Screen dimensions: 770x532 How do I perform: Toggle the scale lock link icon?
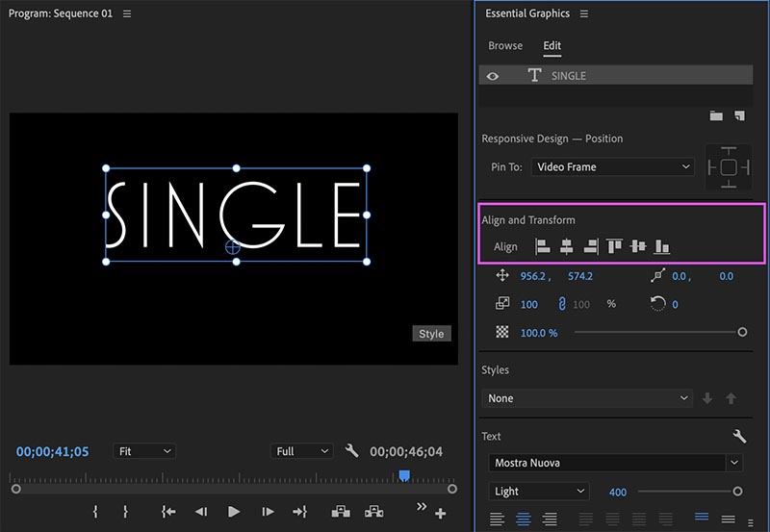561,304
